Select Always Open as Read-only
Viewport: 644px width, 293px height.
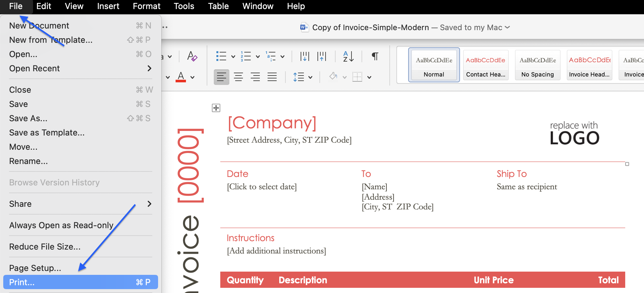point(81,225)
